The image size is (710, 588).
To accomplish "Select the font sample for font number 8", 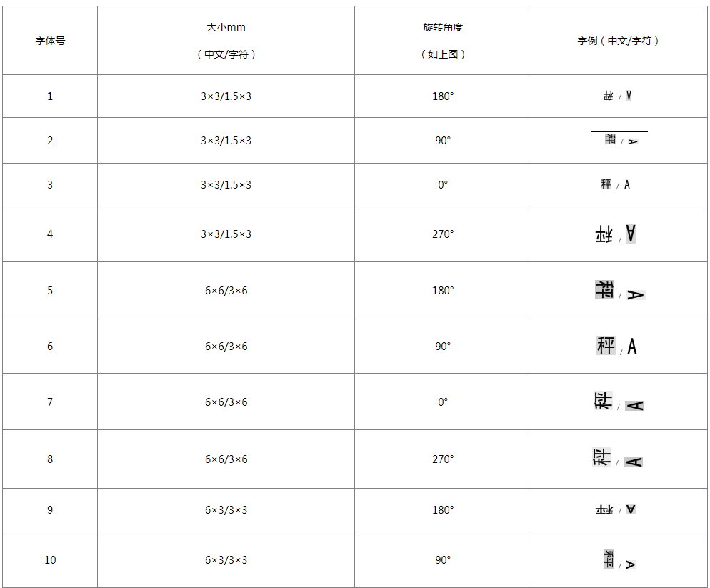I will click(618, 459).
